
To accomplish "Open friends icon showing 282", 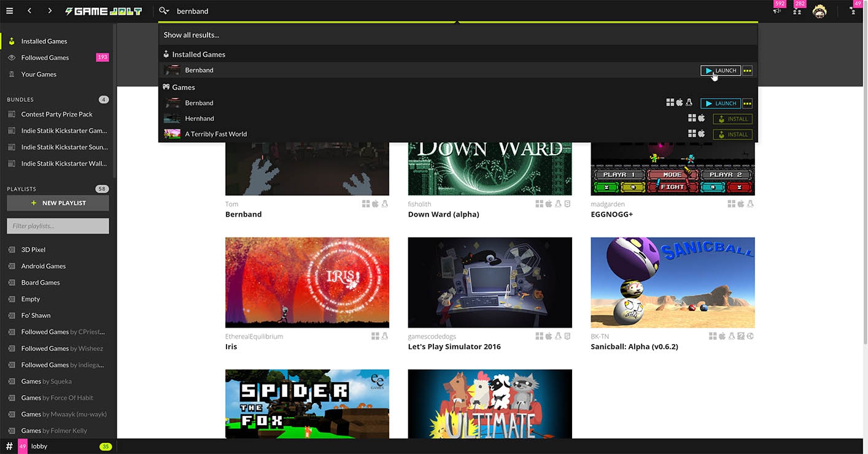I will [797, 11].
